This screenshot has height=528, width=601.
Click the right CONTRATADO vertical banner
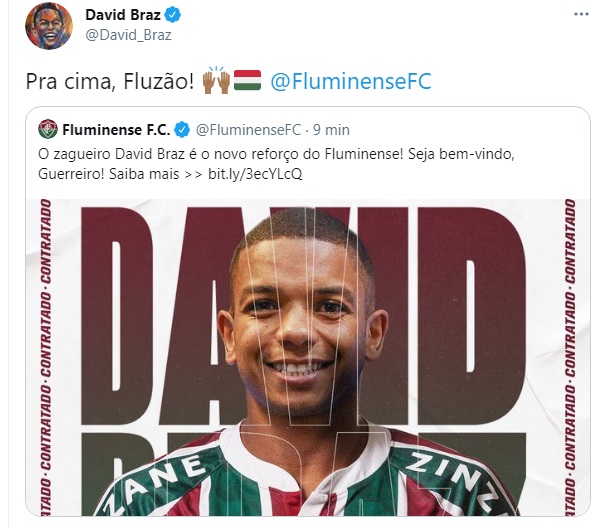click(x=570, y=357)
